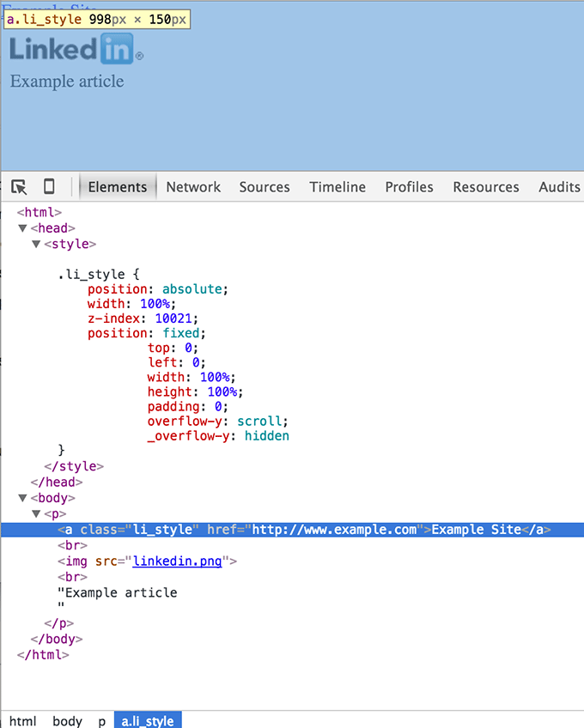Open the linkedin.png source link
This screenshot has height=728, width=584.
(x=177, y=561)
